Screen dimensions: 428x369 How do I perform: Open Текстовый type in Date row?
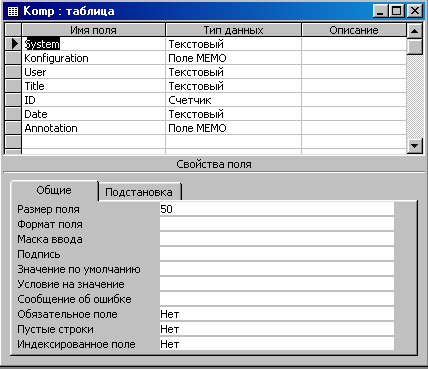pos(233,114)
